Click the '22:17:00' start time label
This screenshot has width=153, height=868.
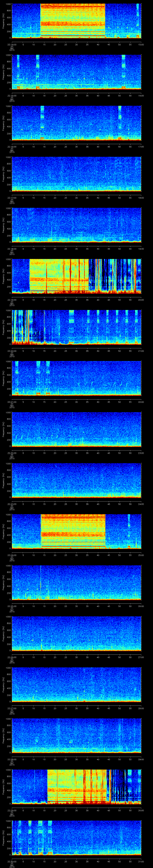(x=12, y=197)
